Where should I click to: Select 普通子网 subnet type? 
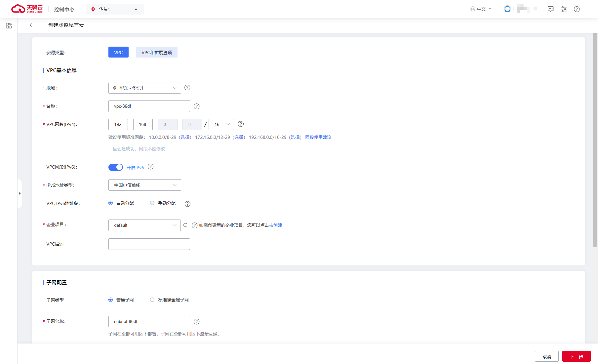click(x=111, y=300)
